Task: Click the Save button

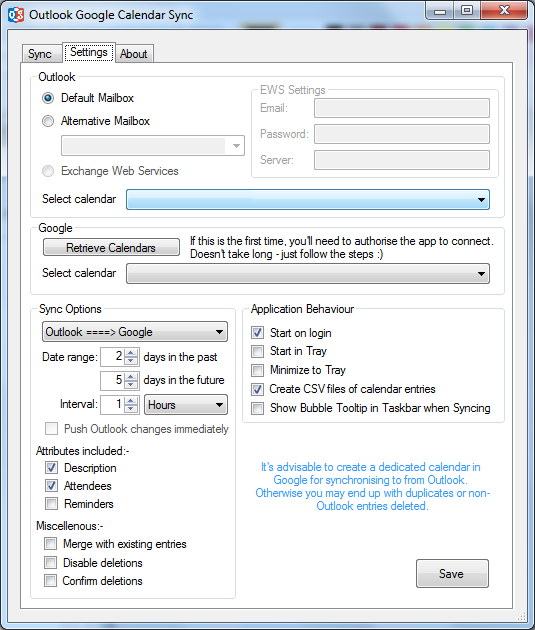Action: (452, 573)
